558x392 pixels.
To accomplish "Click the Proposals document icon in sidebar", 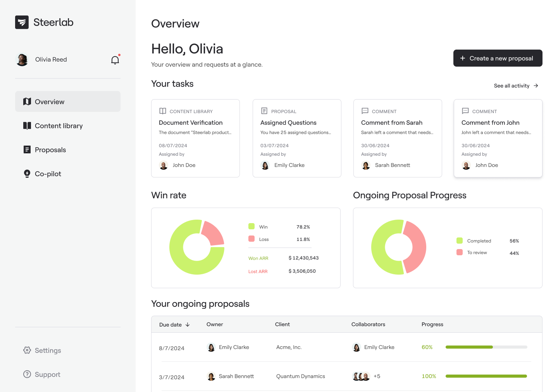I will [27, 150].
